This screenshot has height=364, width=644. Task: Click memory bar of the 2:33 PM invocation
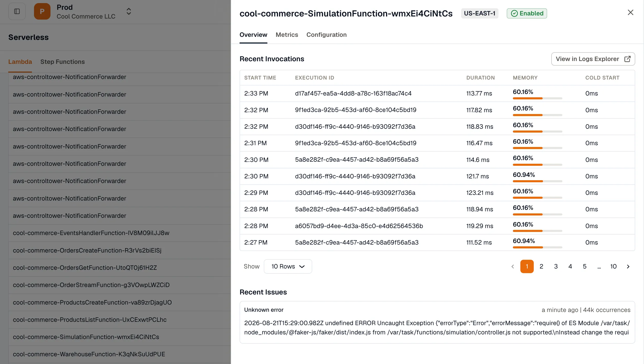[x=537, y=98]
